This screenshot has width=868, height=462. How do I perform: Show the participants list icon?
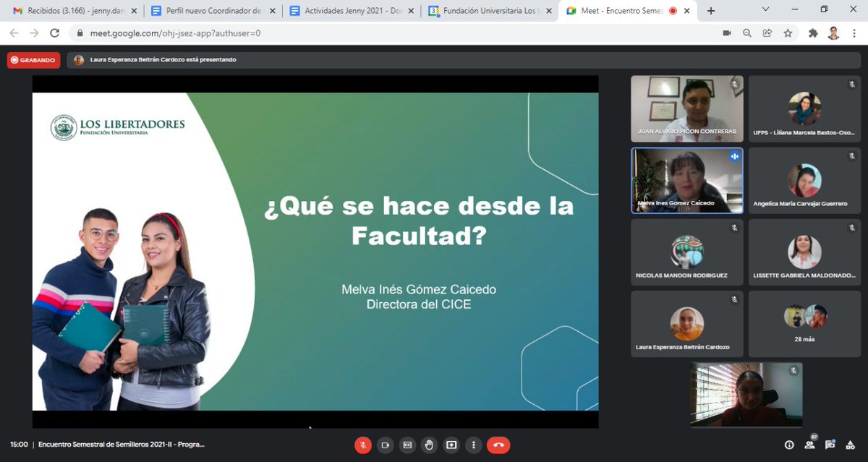tap(810, 445)
